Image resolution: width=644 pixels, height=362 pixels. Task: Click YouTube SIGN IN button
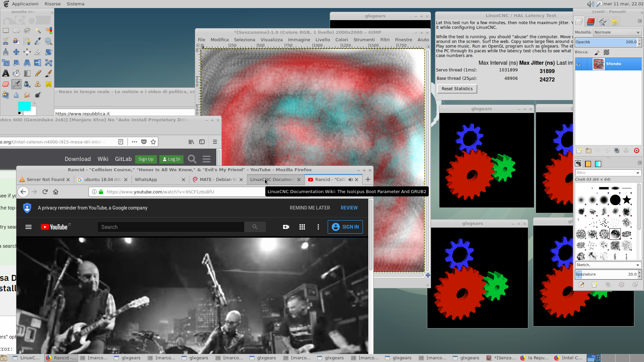(345, 227)
